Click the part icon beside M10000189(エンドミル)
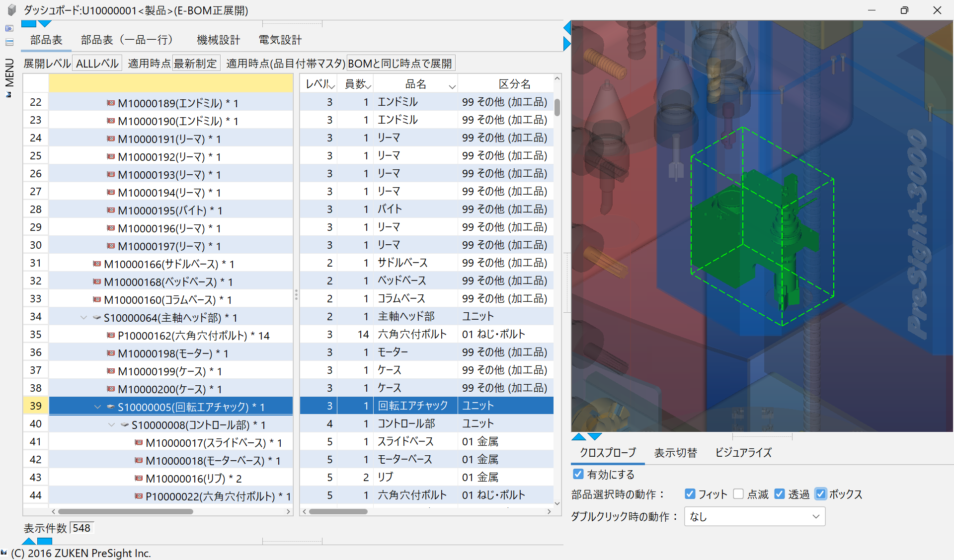This screenshot has height=560, width=954. [111, 103]
